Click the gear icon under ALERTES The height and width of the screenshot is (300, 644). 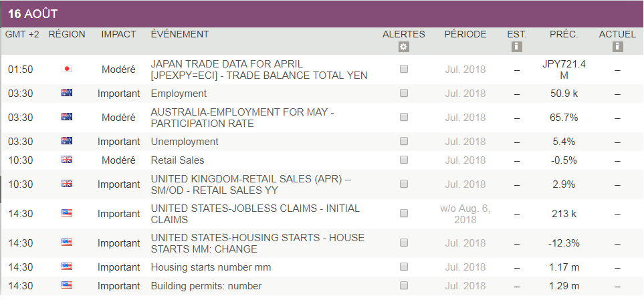pyautogui.click(x=403, y=47)
